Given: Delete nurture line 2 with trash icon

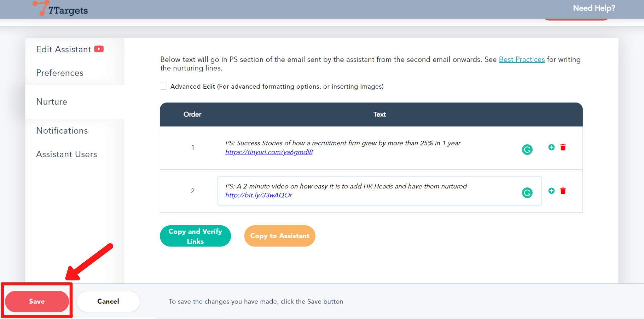Looking at the screenshot, I should pos(563,191).
